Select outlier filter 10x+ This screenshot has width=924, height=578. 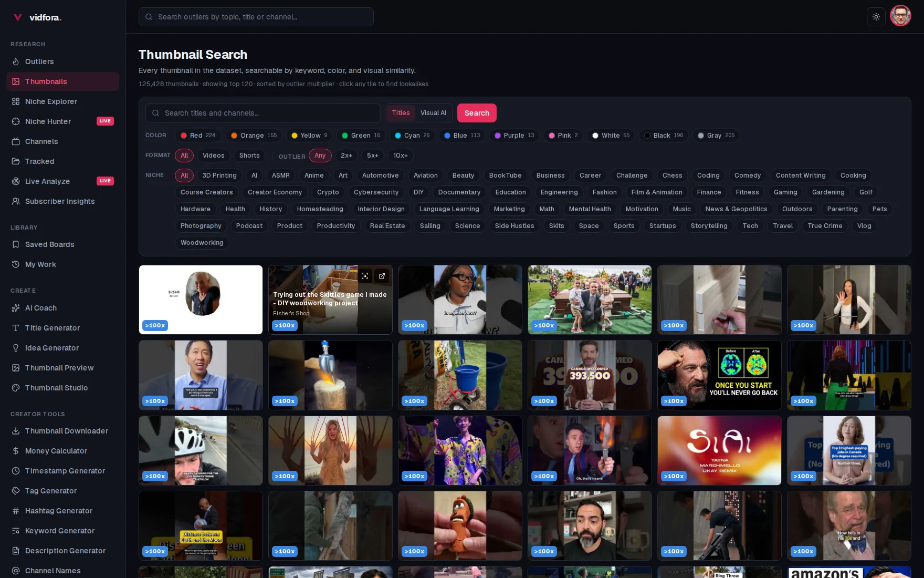[401, 156]
